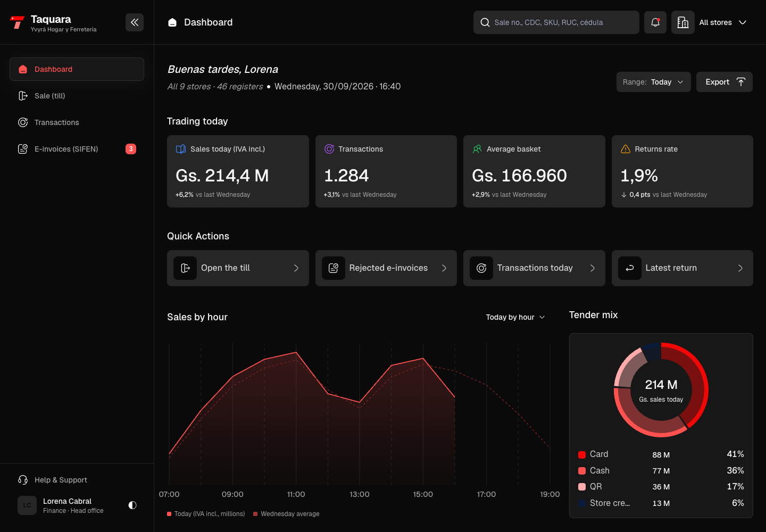Screen dimensions: 766x532
Task: Click the Average basket people icon
Action: tap(477, 149)
